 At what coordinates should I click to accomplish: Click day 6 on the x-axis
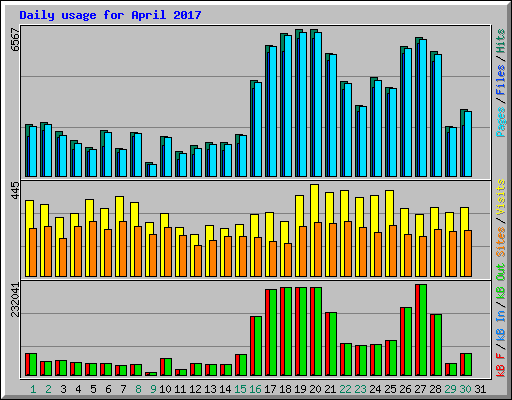(108, 389)
